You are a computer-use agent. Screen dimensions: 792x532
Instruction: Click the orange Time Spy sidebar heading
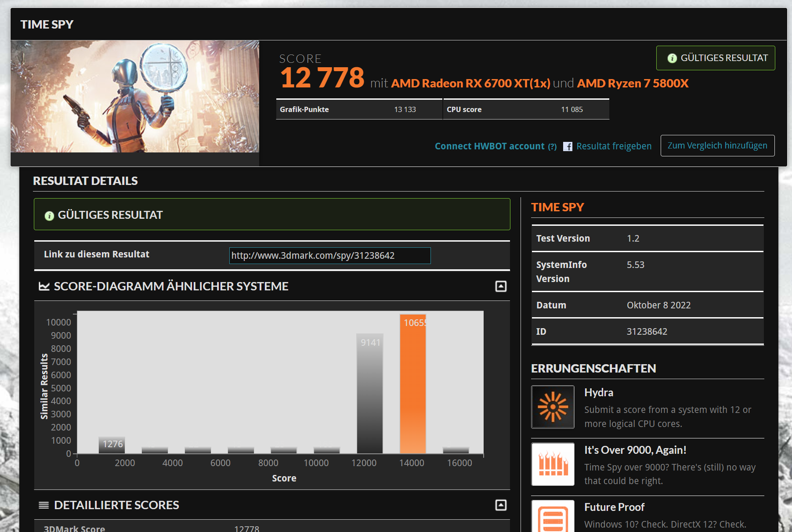[557, 207]
